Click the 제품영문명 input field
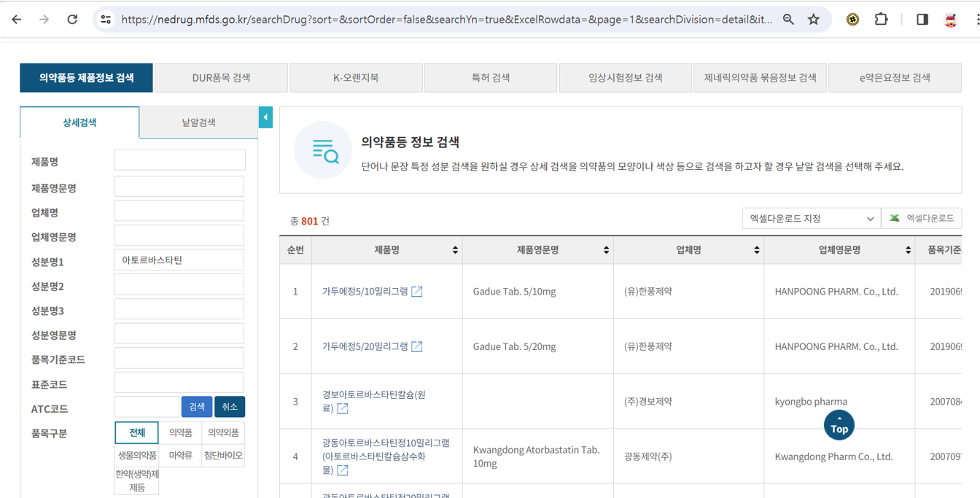The width and height of the screenshot is (980, 498). (179, 187)
